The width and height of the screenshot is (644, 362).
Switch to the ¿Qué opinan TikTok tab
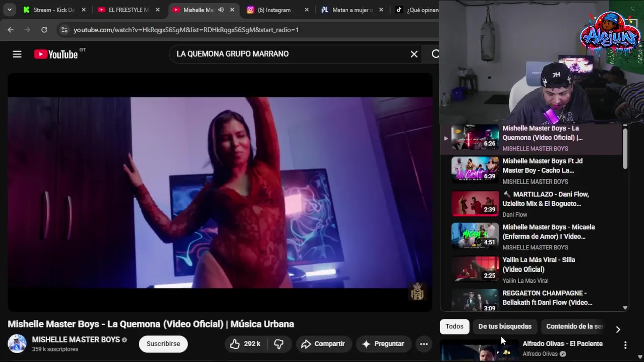(x=417, y=10)
